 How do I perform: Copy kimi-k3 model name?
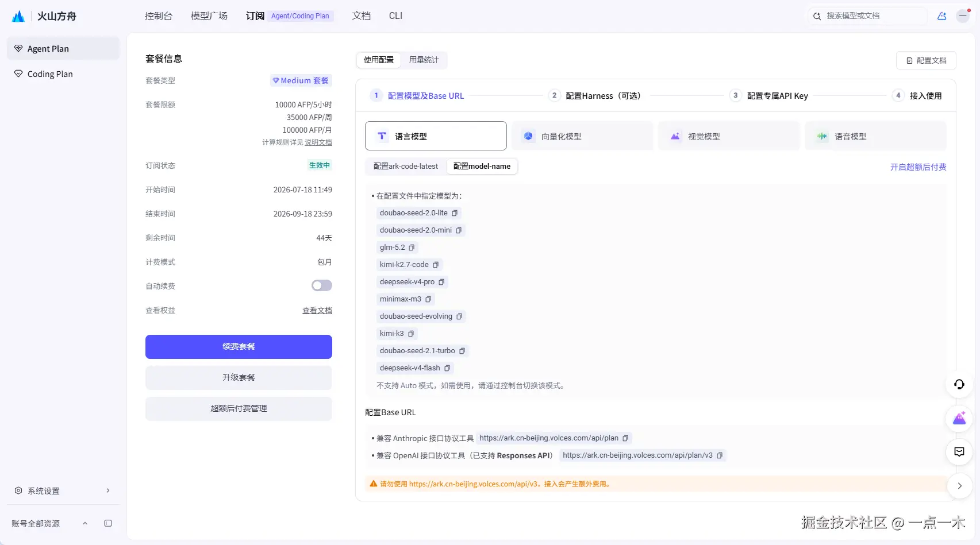(x=411, y=334)
